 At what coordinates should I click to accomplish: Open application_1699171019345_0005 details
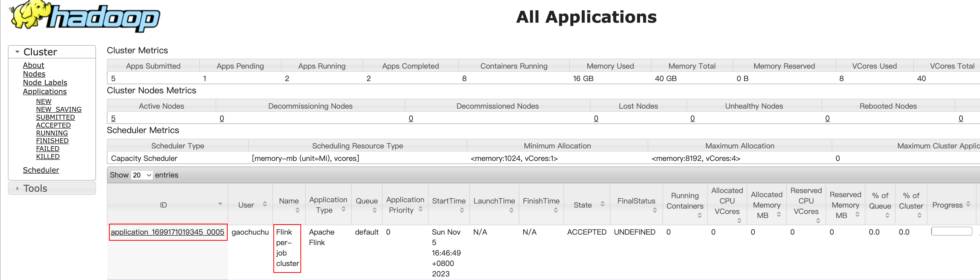tap(167, 232)
